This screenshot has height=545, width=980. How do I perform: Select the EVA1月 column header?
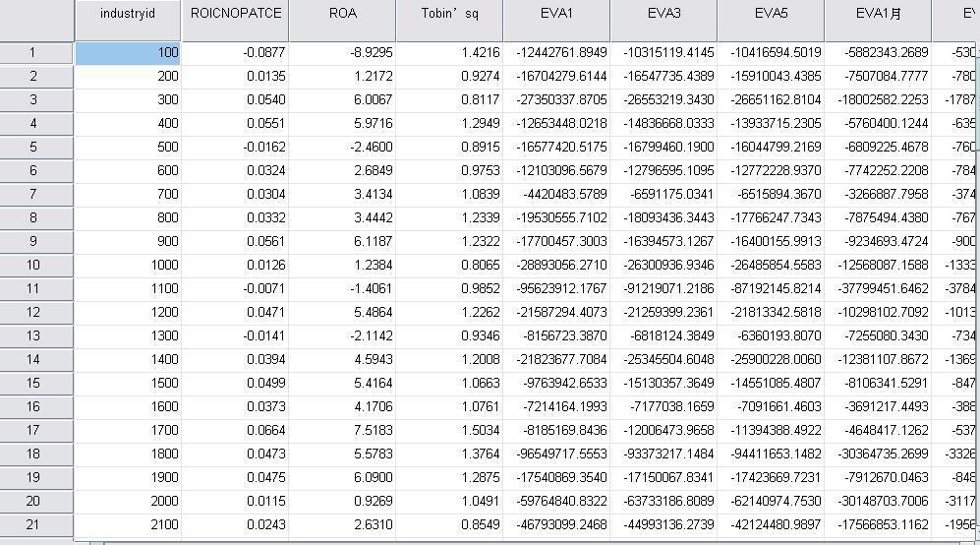pos(878,14)
